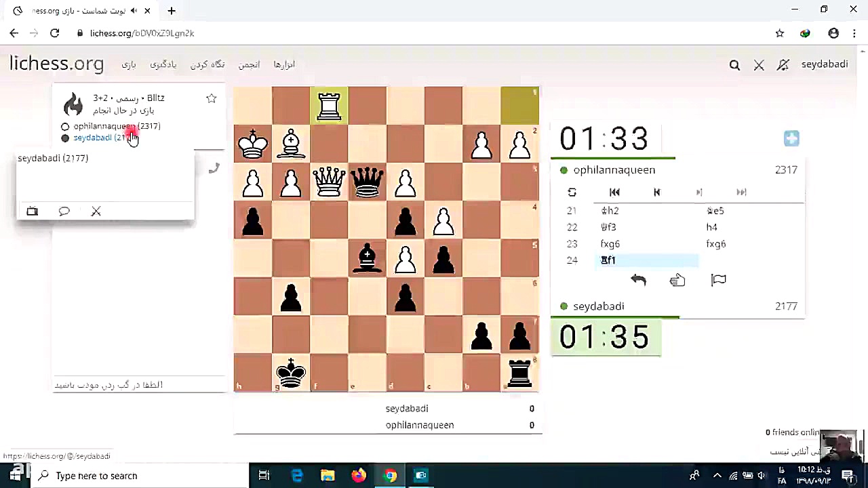
Task: Click the flip board icon above moves
Action: coord(572,192)
